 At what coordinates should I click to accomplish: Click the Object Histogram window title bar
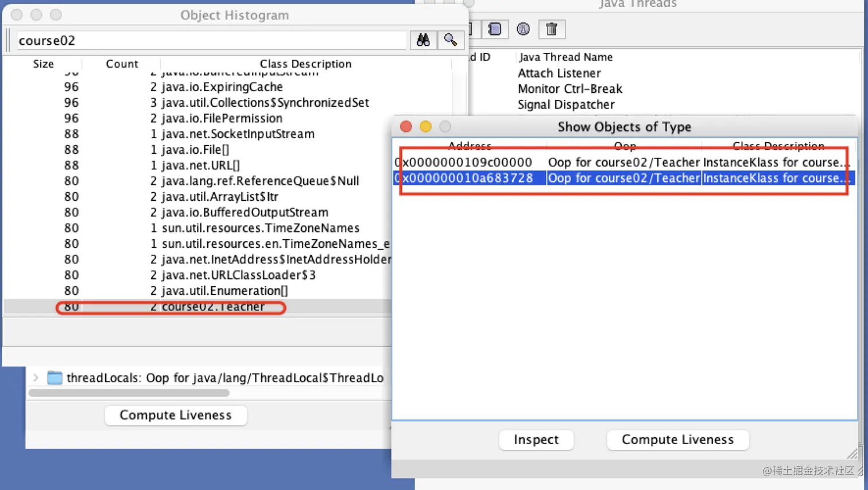pos(235,15)
